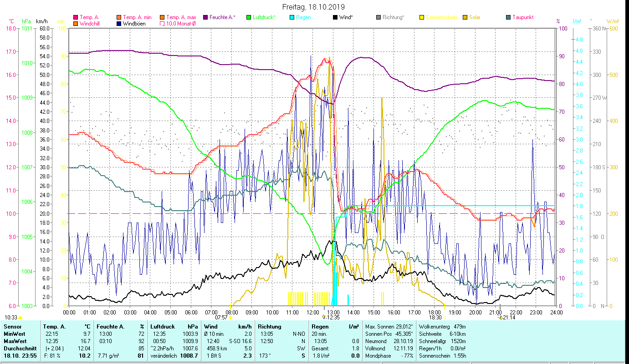This screenshot has width=629, height=364.
Task: Click the orange Windchill legend swatch
Action: (x=75, y=24)
